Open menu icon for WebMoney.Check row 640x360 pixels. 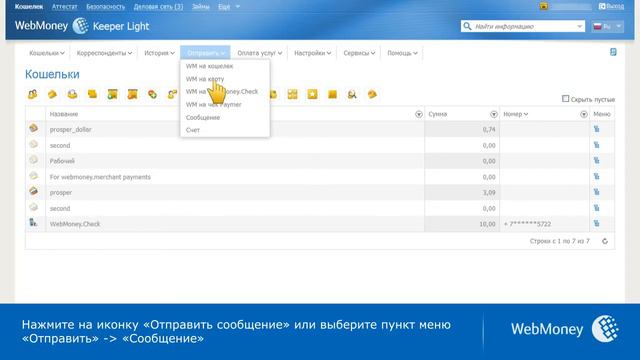coord(596,223)
